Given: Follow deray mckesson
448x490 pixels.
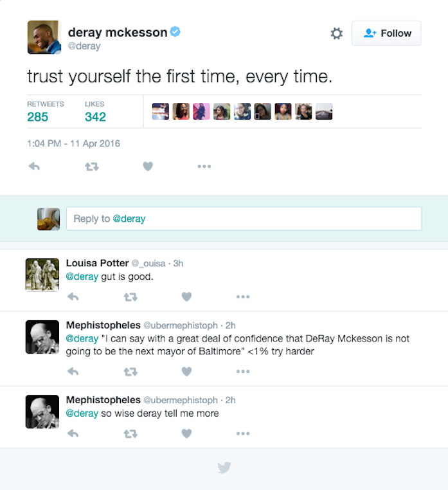Looking at the screenshot, I should (386, 33).
